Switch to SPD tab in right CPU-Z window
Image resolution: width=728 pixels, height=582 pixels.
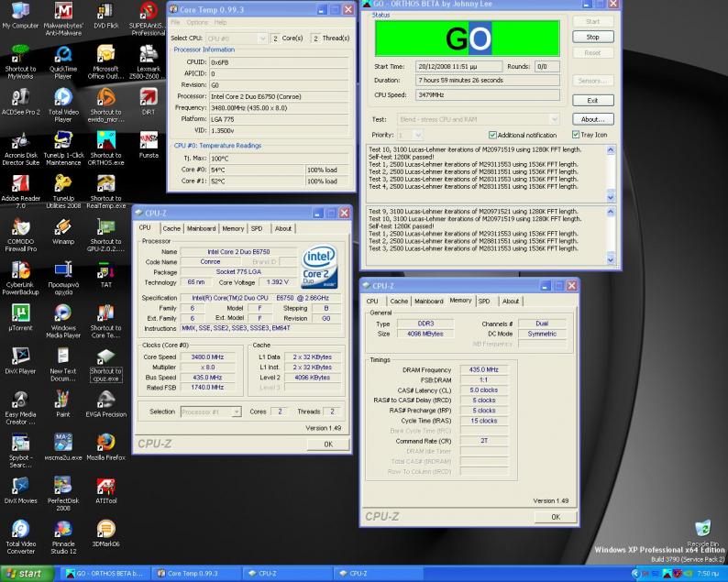[484, 302]
